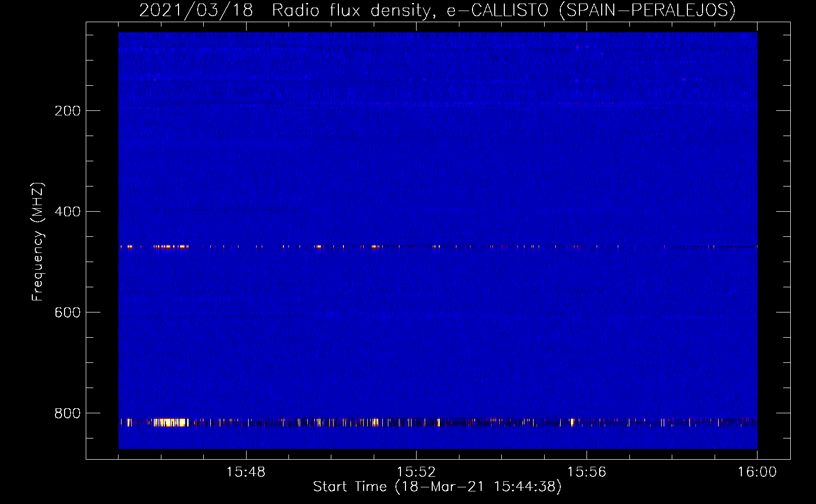Click the '15:56' time axis label
Viewport: 816px width, 504px height.
[x=587, y=472]
